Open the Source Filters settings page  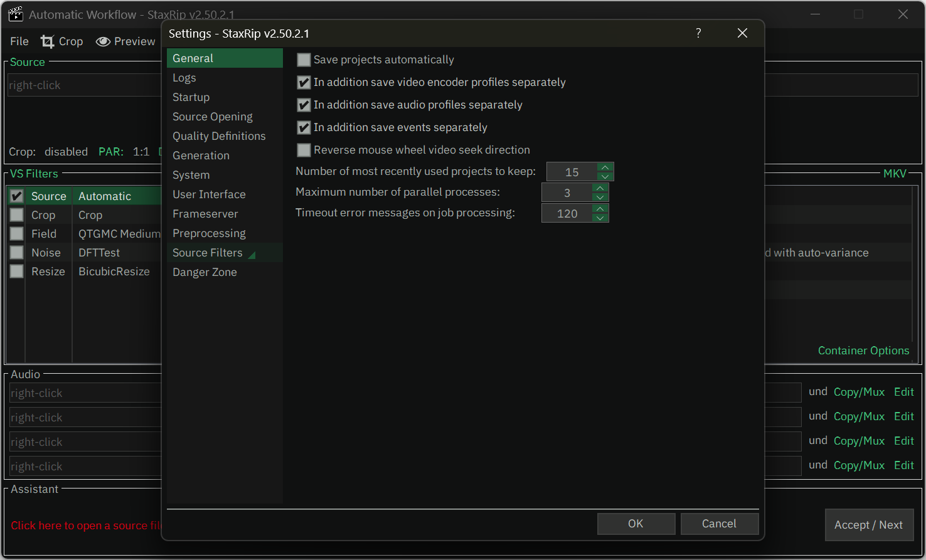click(225, 253)
